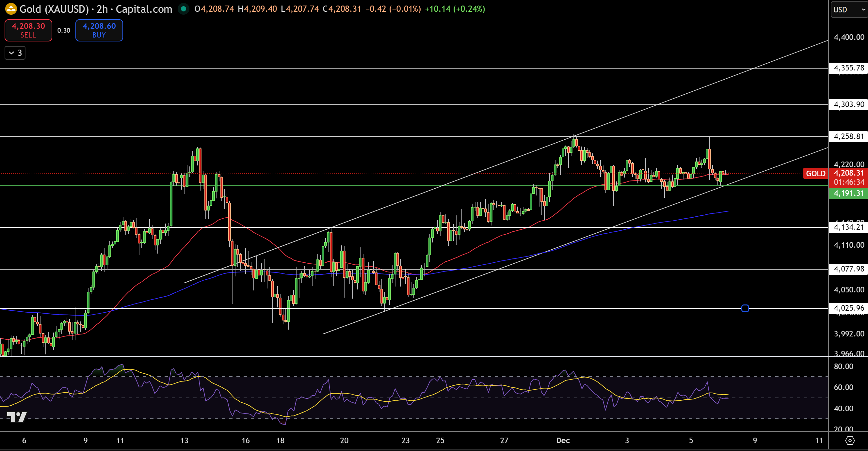Select the 4,355.78 horizontal line label

[848, 68]
